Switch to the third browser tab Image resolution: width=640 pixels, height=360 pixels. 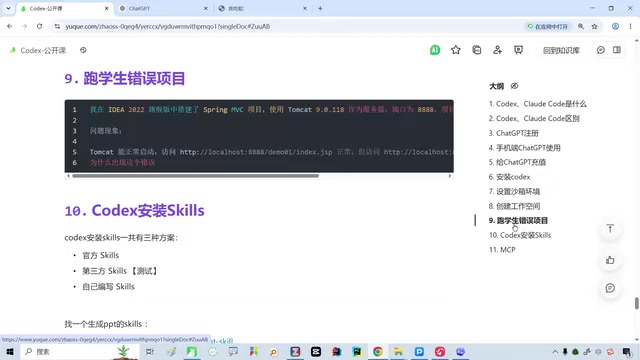point(262,8)
